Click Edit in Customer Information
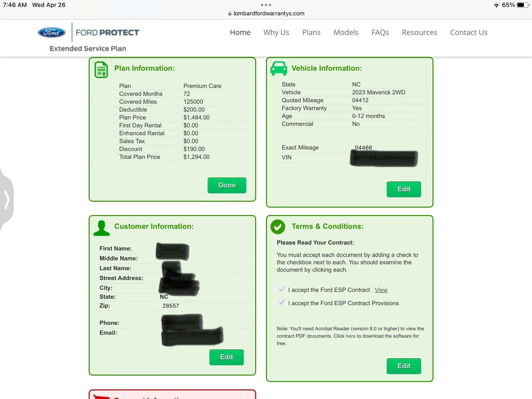 (227, 357)
